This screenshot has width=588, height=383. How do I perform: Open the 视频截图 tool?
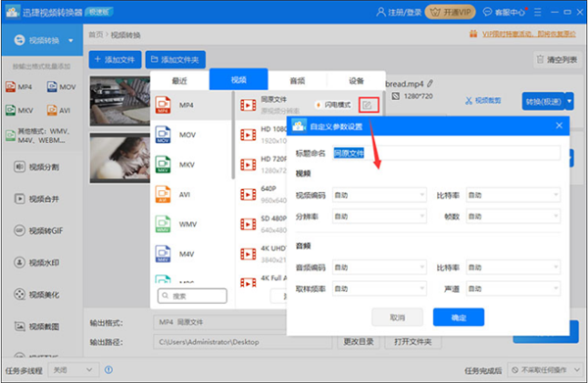coord(37,326)
